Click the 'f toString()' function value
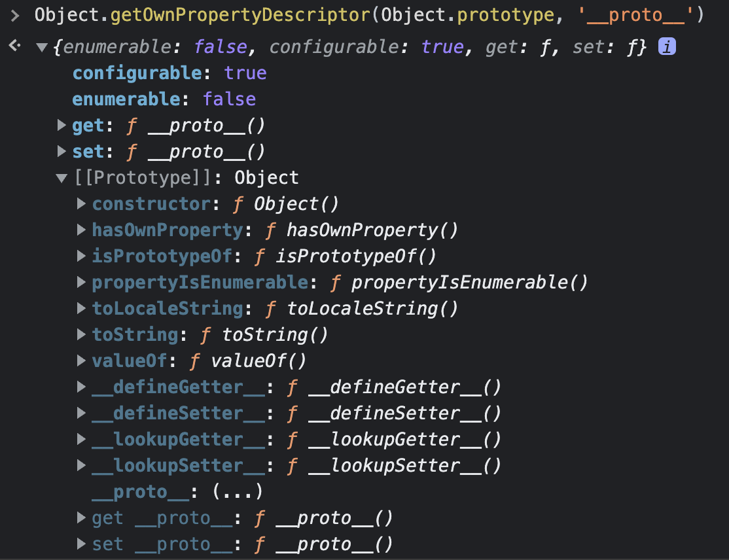 pyautogui.click(x=264, y=334)
